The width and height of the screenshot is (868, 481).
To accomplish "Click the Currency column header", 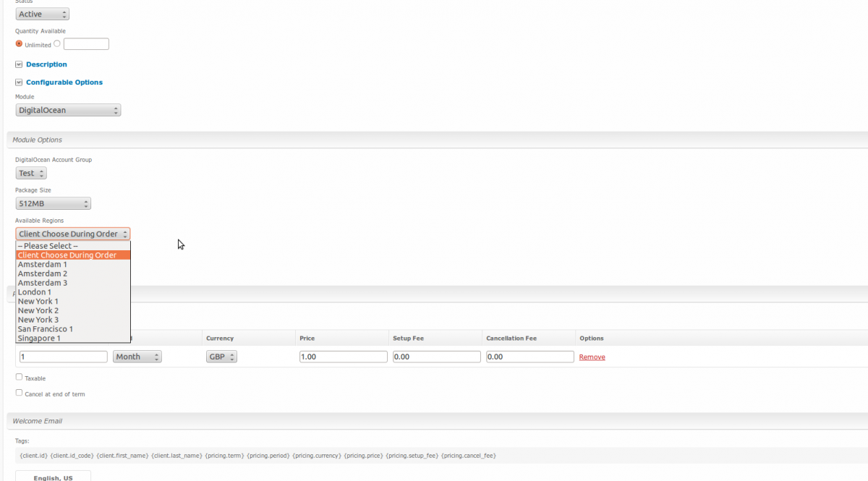I will point(220,338).
